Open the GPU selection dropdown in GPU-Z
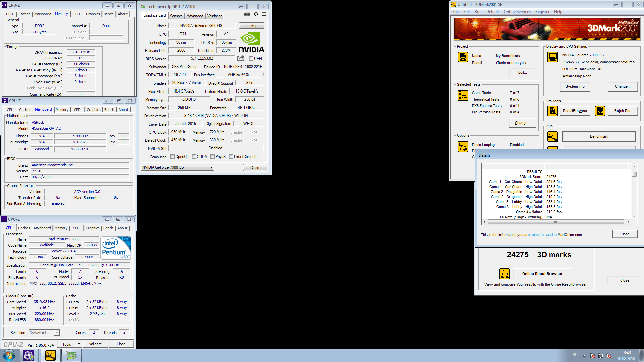Viewport: 644px width, 362px height. (x=177, y=167)
